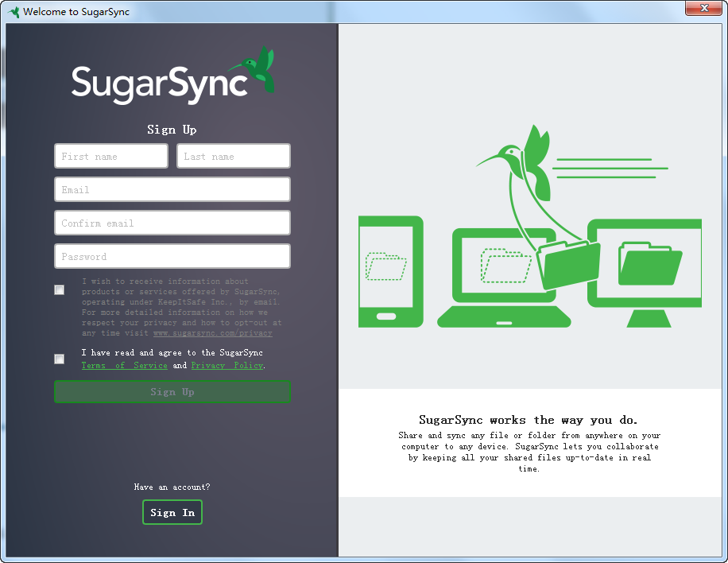728x563 pixels.
Task: Click into the Password field
Action: pos(172,256)
